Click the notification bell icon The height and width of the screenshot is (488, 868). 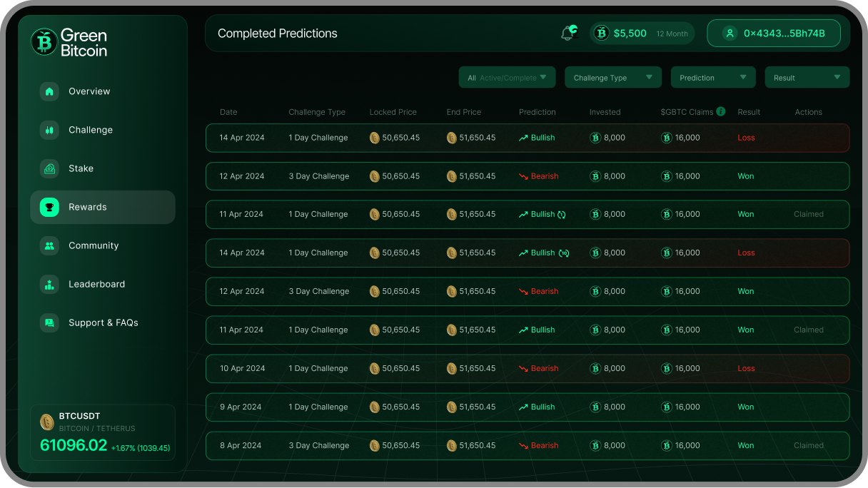coord(567,31)
